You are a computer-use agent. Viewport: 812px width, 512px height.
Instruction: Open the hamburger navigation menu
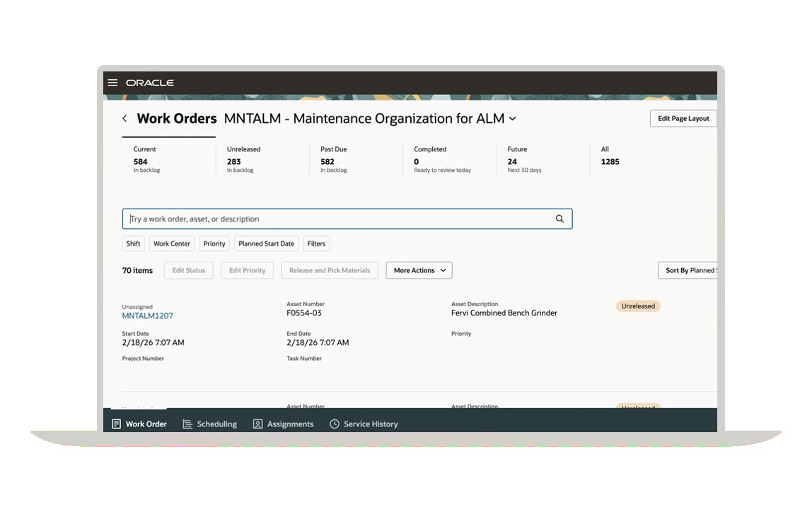click(112, 83)
